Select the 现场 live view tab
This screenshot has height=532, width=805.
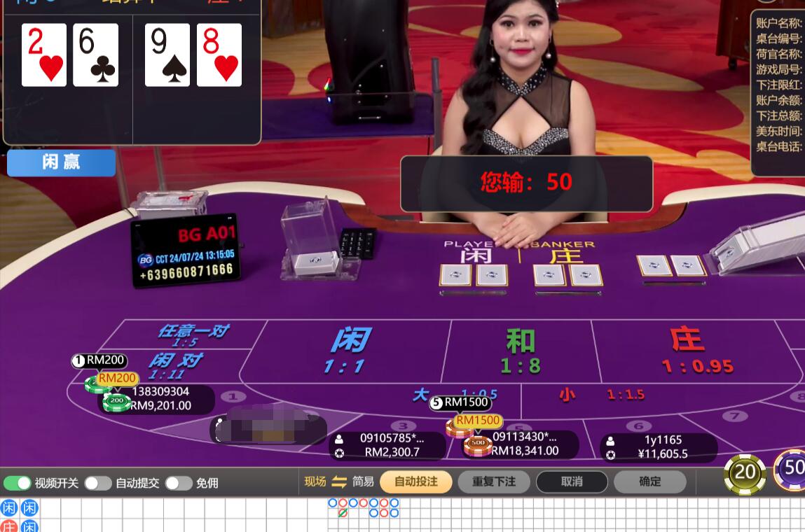(315, 482)
